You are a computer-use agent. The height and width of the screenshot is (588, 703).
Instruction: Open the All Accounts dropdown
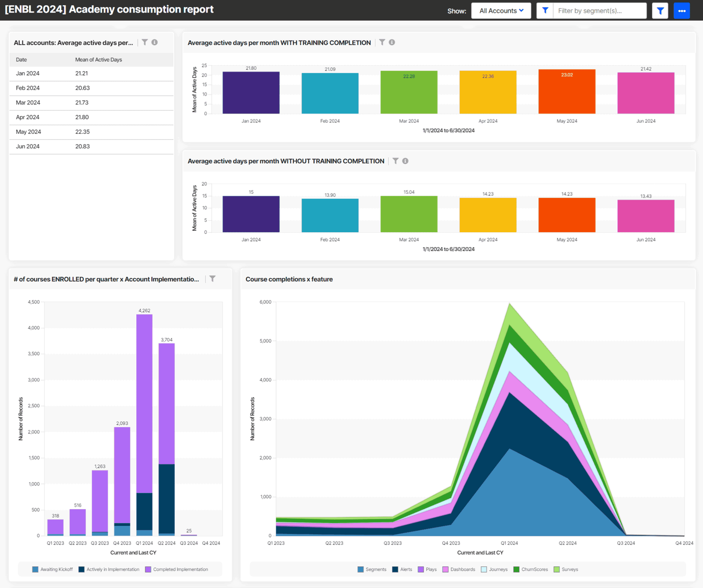point(501,11)
